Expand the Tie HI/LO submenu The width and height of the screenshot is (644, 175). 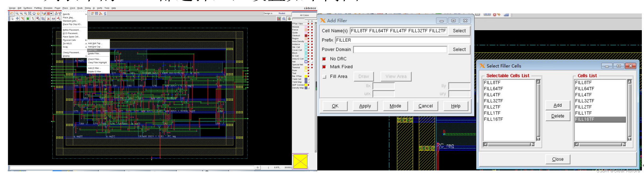pyautogui.click(x=75, y=43)
